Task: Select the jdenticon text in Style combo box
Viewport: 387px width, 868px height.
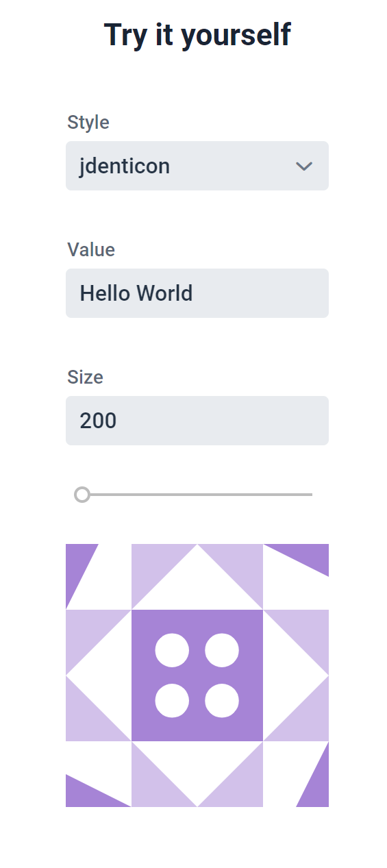Action: pyautogui.click(x=125, y=166)
